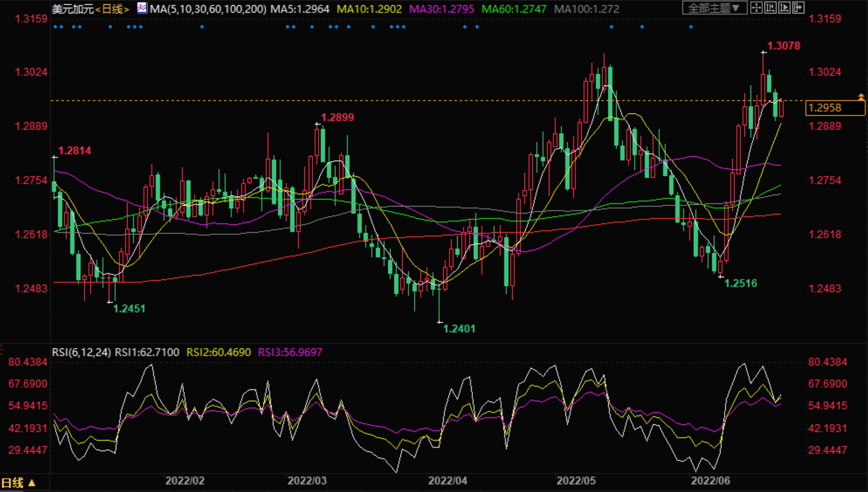This screenshot has height=492, width=868.
Task: Click the 1.3078 high price label
Action: pos(784,46)
